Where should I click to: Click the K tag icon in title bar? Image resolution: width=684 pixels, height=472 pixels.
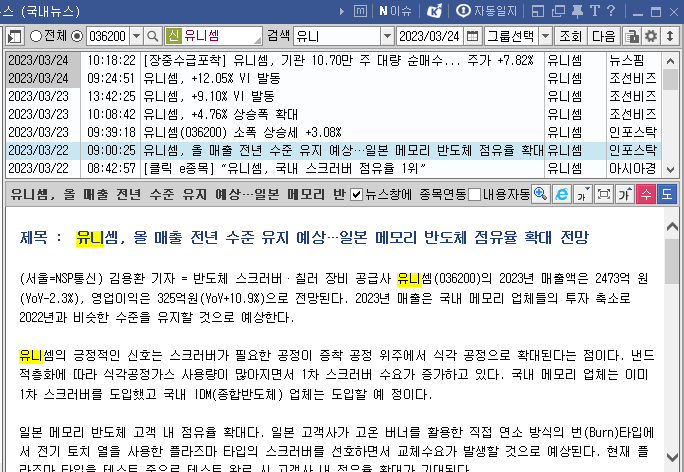pos(434,11)
